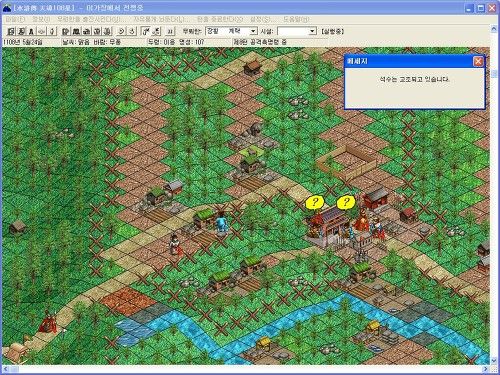Click the left curved-arrow toolbar icon

point(122,31)
